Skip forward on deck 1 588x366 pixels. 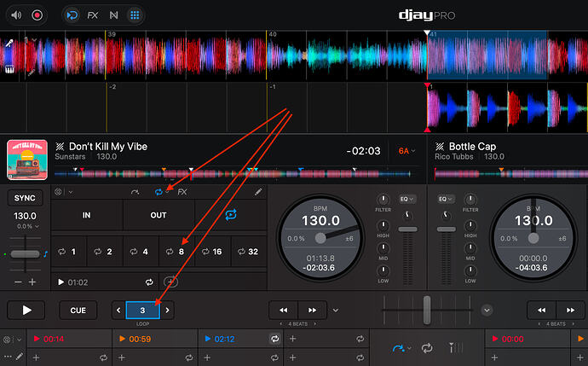(x=313, y=310)
